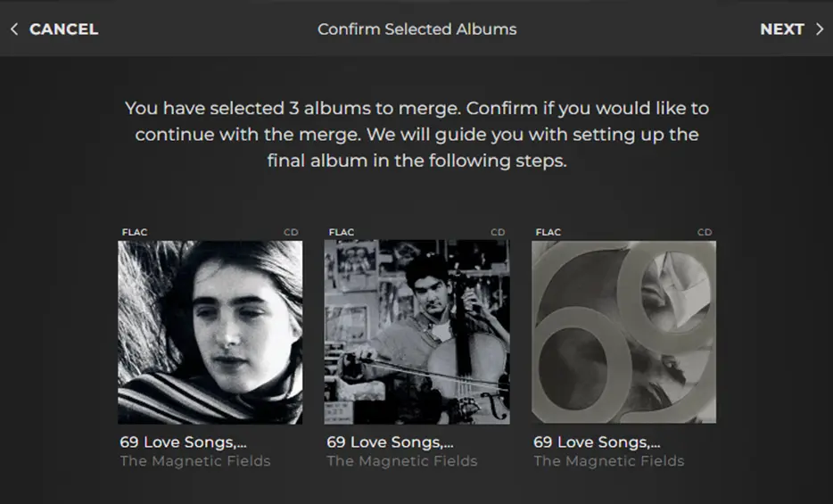833x504 pixels.
Task: Click the CD label above the 69 graphic album
Action: tap(705, 233)
